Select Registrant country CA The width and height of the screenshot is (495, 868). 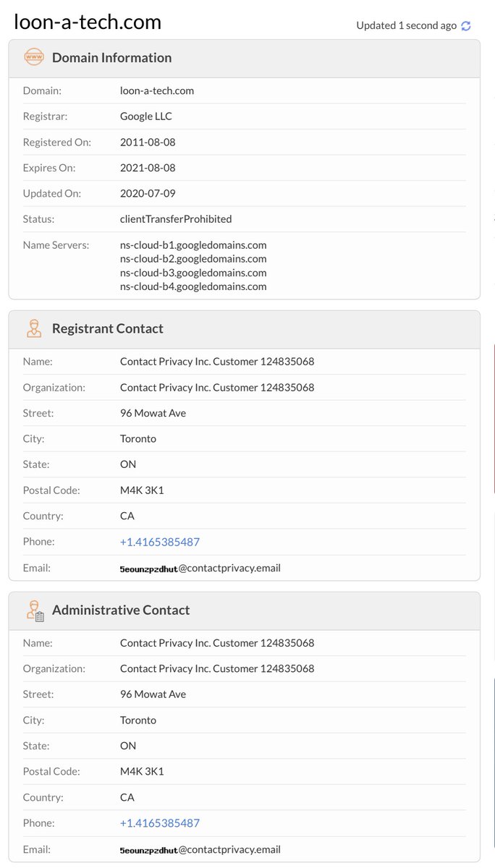(x=127, y=516)
